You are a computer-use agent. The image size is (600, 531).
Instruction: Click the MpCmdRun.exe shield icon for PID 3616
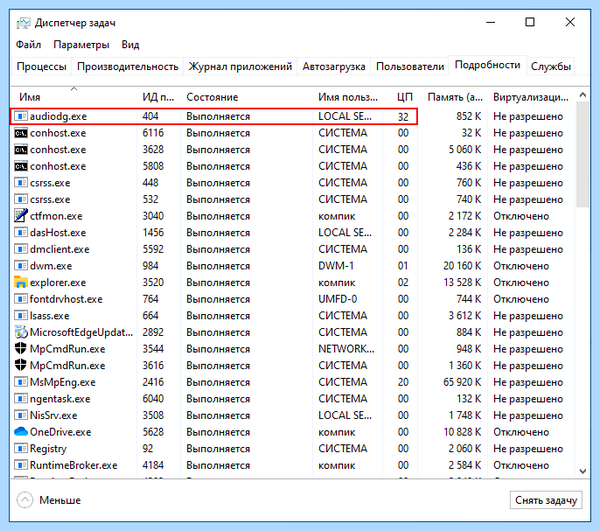21,365
